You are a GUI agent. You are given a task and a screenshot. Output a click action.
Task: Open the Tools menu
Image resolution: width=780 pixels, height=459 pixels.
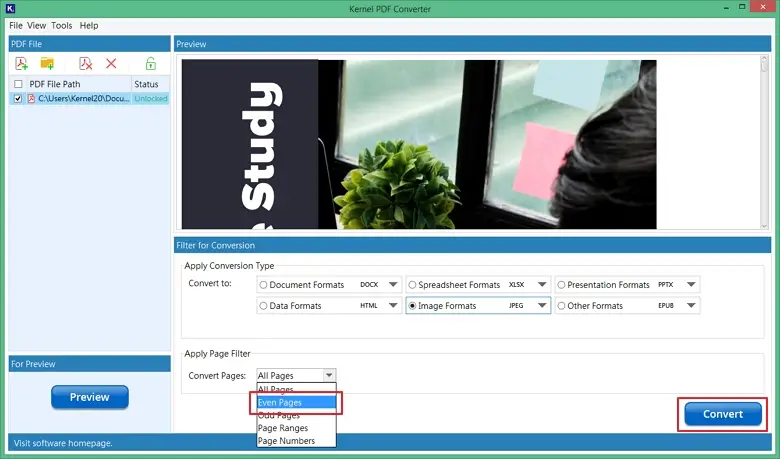tap(62, 25)
